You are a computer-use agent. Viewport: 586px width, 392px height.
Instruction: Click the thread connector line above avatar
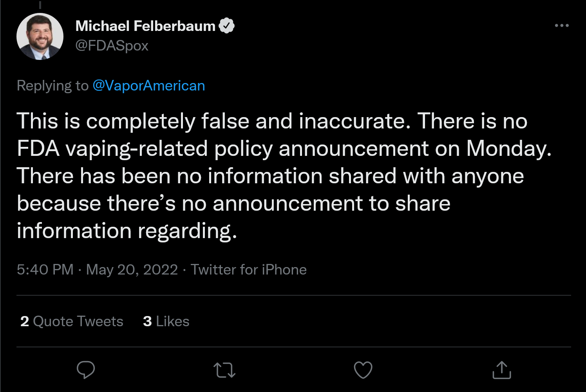point(40,5)
